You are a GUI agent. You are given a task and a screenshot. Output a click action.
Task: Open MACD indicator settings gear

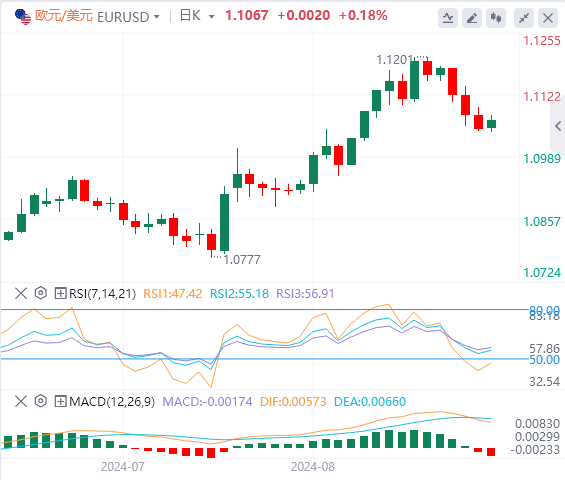pyautogui.click(x=41, y=401)
